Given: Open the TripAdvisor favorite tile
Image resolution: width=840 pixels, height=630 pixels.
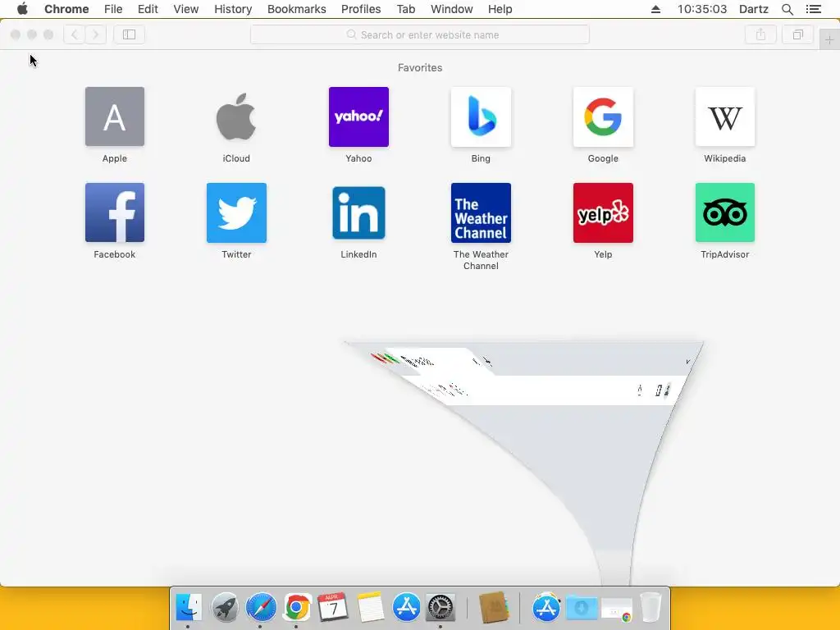Looking at the screenshot, I should (725, 212).
